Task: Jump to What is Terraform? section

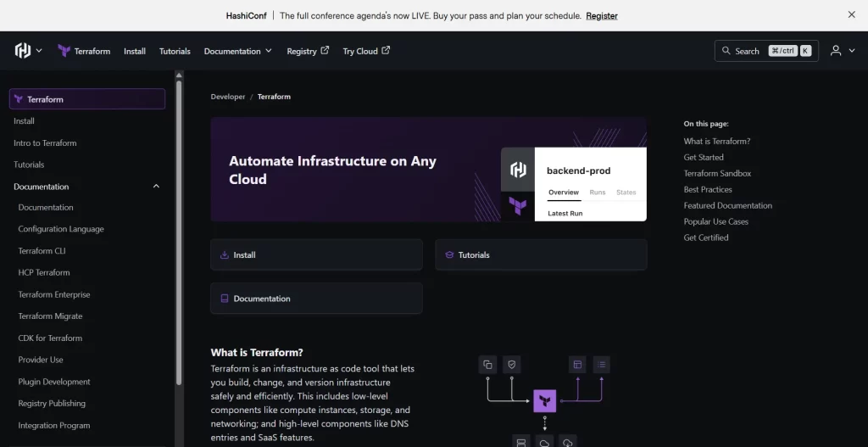Action: pyautogui.click(x=717, y=142)
